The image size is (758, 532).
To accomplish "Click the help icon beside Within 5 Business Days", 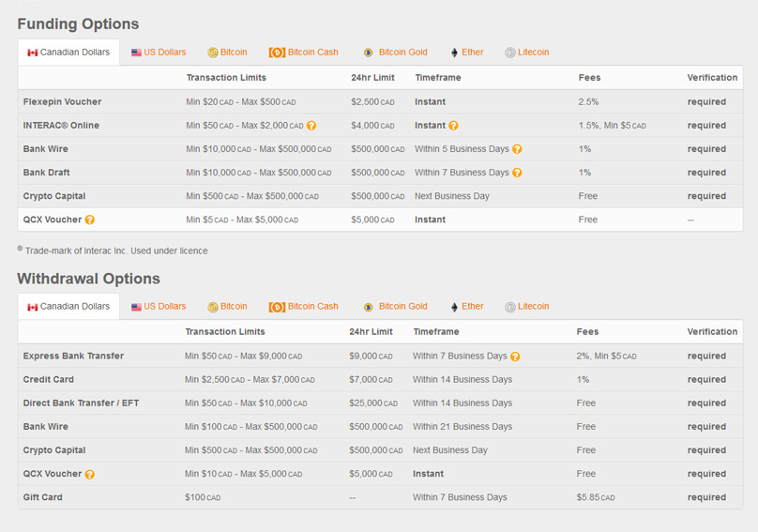I will pyautogui.click(x=517, y=149).
